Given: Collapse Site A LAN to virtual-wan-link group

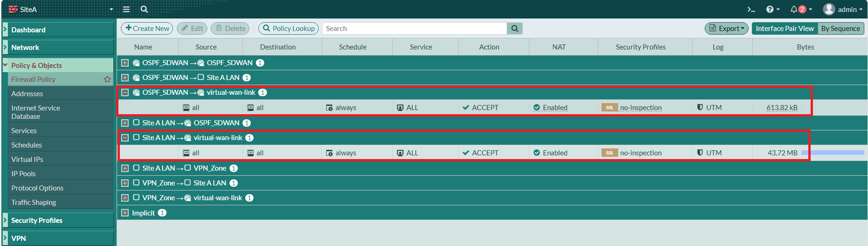Looking at the screenshot, I should coord(125,138).
